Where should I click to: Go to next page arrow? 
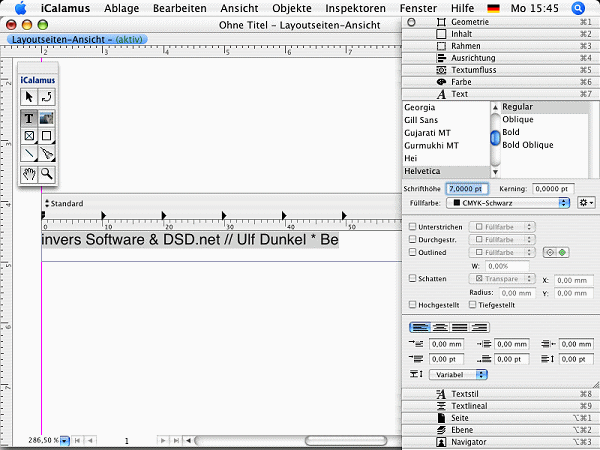point(163,440)
